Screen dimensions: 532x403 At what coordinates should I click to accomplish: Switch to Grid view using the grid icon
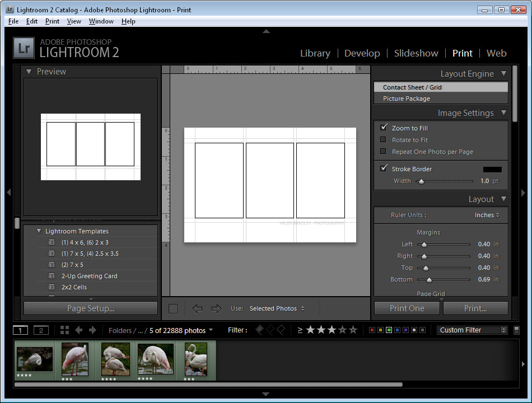64,330
